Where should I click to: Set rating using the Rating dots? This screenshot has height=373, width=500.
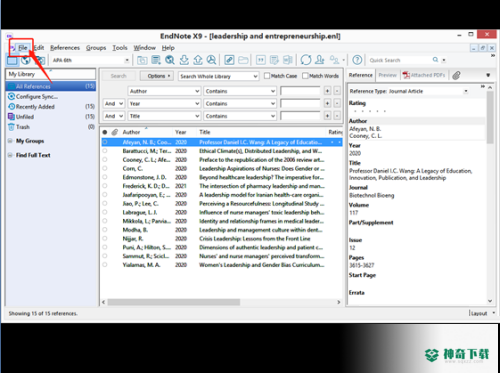[369, 111]
